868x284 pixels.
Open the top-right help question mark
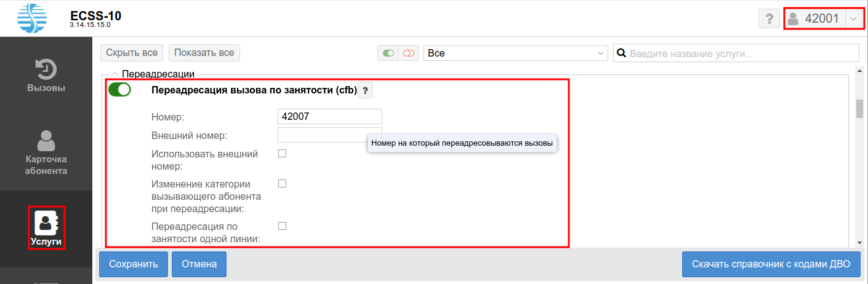tap(769, 19)
